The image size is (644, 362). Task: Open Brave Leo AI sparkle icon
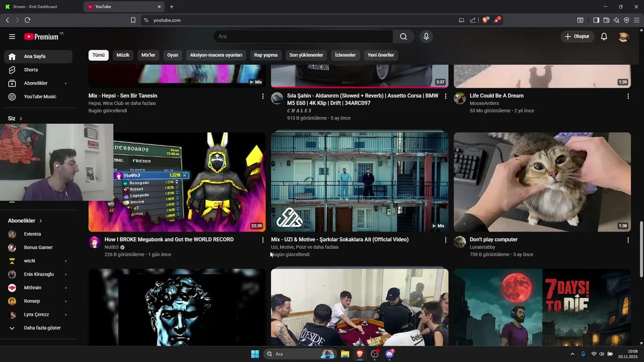point(616,20)
